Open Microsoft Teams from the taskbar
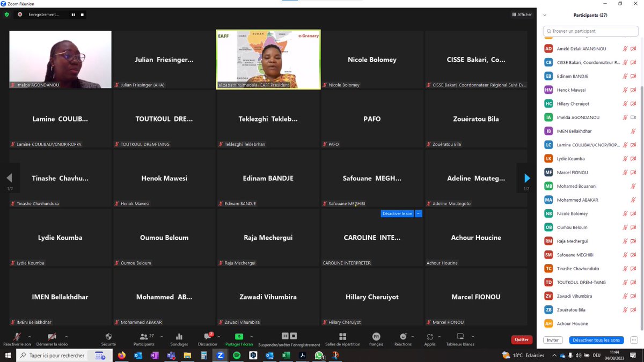 (171, 355)
